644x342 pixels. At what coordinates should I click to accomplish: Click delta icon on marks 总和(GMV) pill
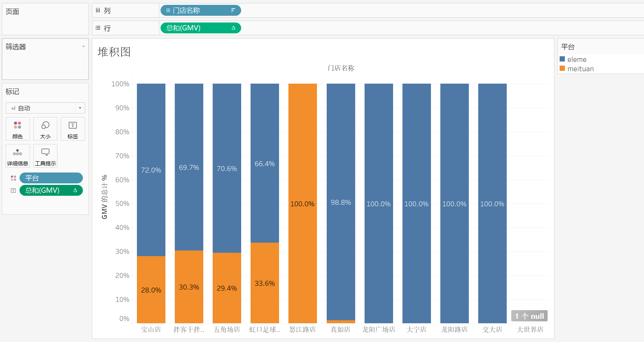[x=75, y=190]
